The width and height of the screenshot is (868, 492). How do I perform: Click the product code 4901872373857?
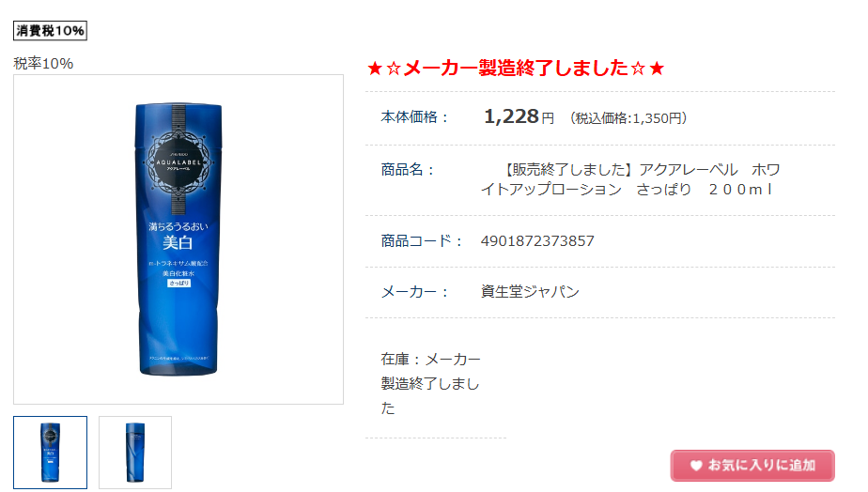537,241
